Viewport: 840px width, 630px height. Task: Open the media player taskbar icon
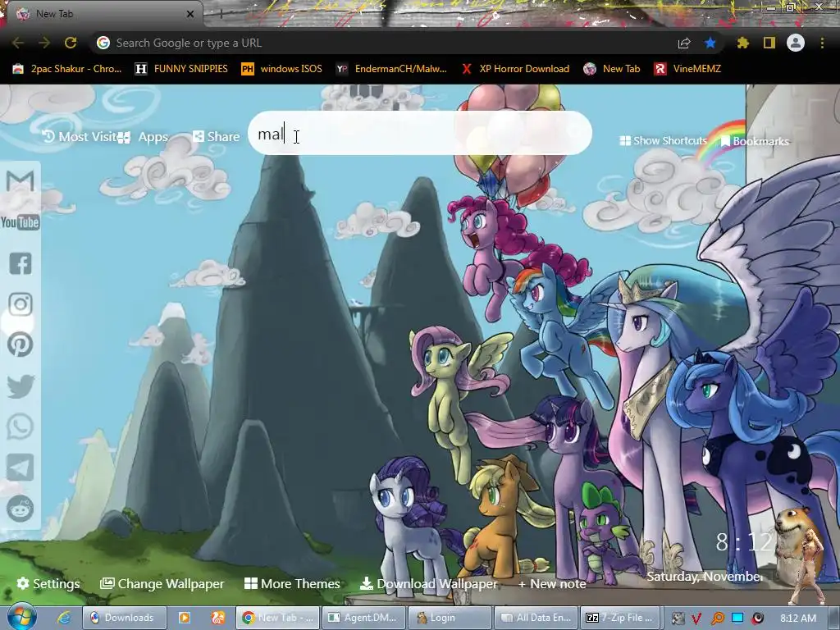185,618
